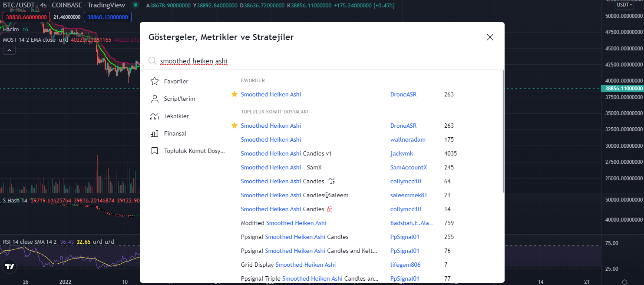
Task: Add Modified Smoothed Heiken Ashi indicator
Action: [x=284, y=223]
